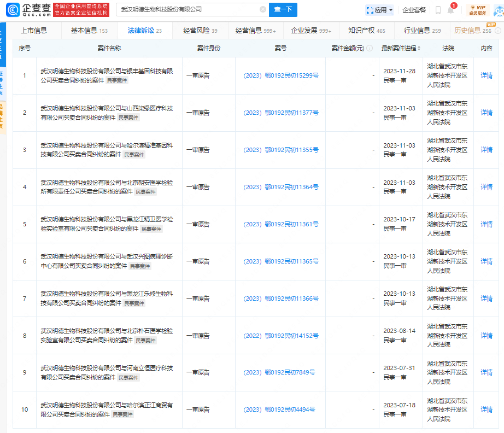This screenshot has height=433, width=504.
Task: Switch to the 知识产权 tab
Action: (x=366, y=31)
